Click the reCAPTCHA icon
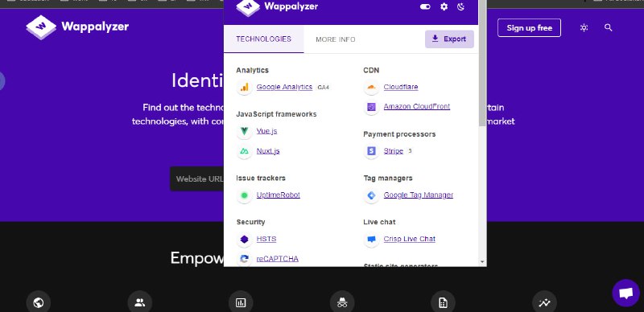The height and width of the screenshot is (312, 644). pyautogui.click(x=245, y=259)
